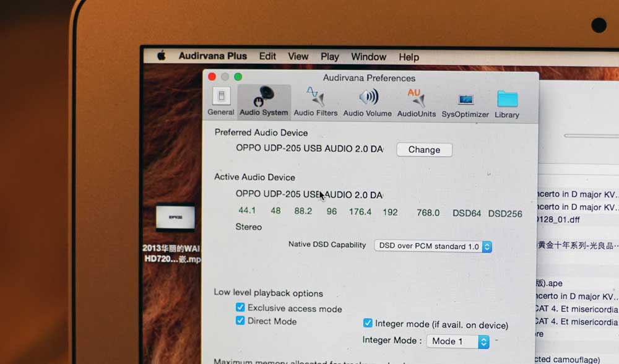The width and height of the screenshot is (619, 364).
Task: Click the 2013 HD720 video file thumbnail on desktop
Action: 175,217
